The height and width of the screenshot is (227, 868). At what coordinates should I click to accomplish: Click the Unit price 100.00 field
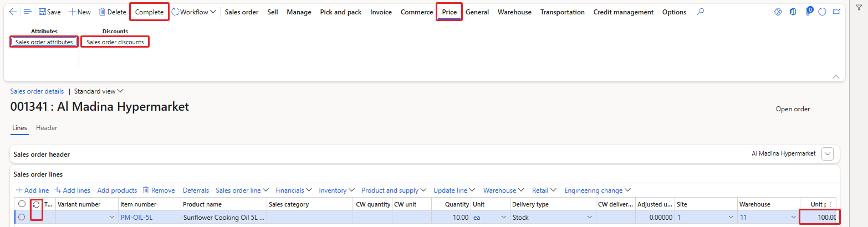pos(819,218)
